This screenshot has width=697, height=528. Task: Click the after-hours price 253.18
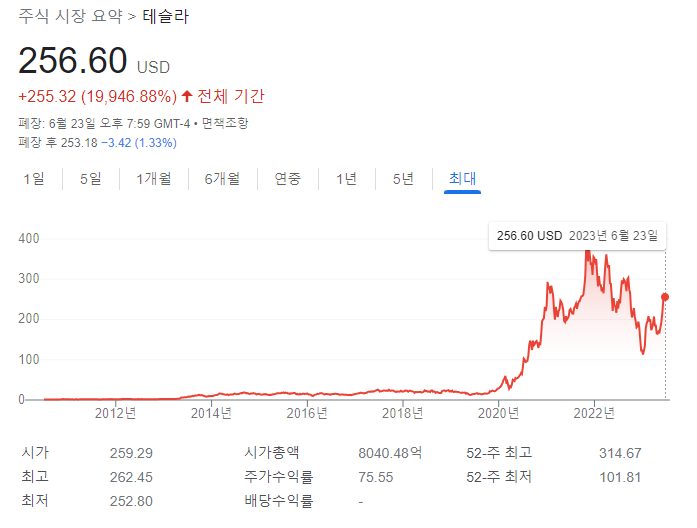click(79, 143)
